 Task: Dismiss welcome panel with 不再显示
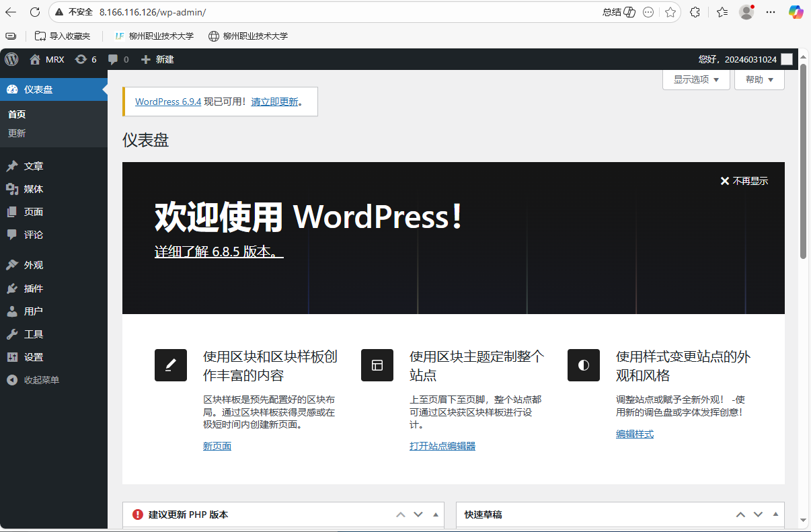(744, 181)
